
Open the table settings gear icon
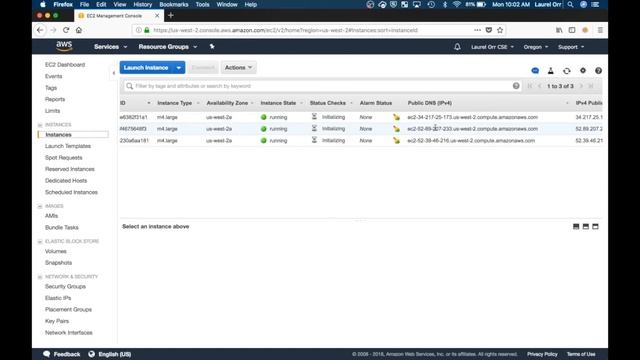pyautogui.click(x=583, y=71)
